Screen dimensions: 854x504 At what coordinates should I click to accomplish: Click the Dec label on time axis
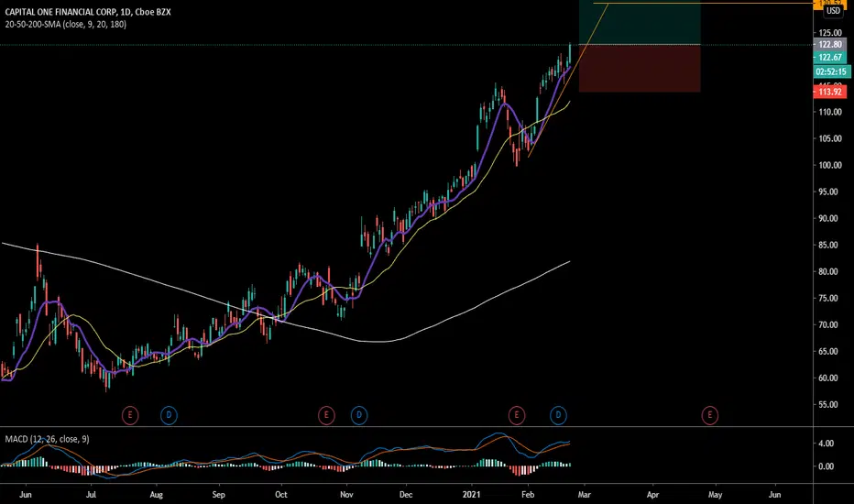[406, 495]
